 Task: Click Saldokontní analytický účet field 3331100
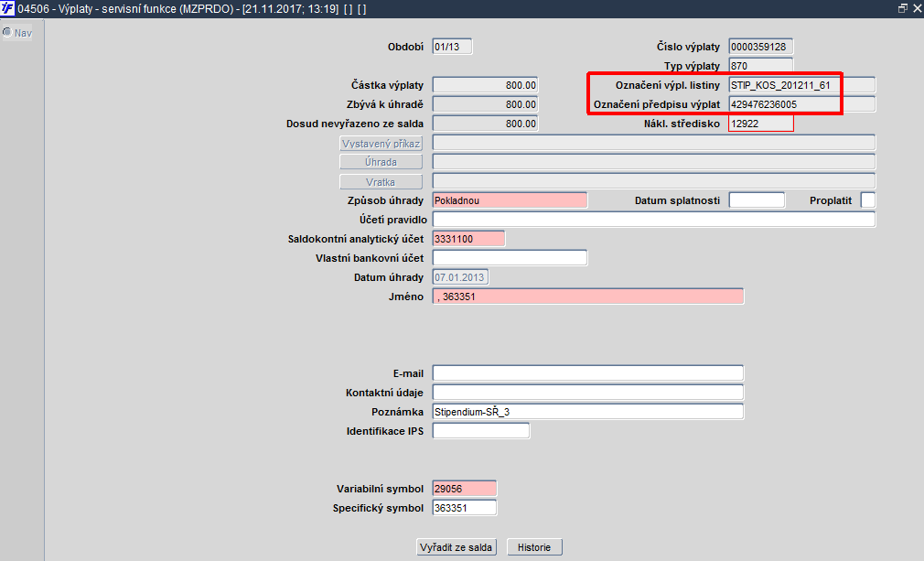point(468,239)
